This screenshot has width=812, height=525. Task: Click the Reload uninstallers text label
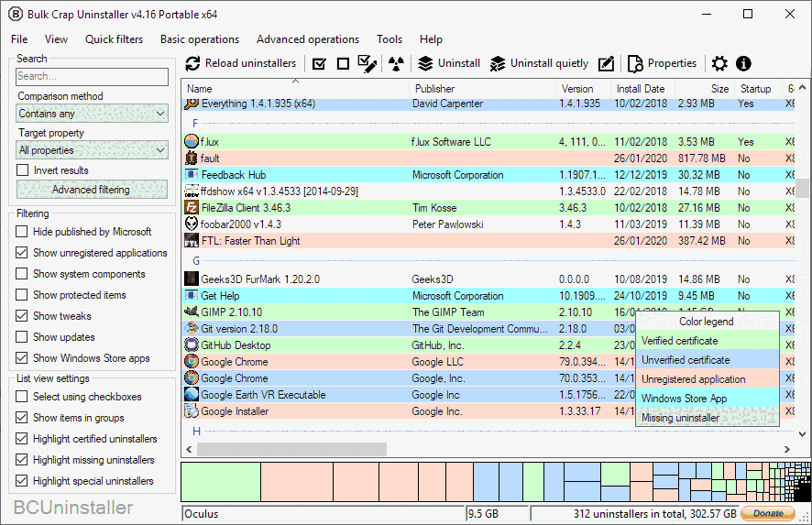[x=250, y=63]
